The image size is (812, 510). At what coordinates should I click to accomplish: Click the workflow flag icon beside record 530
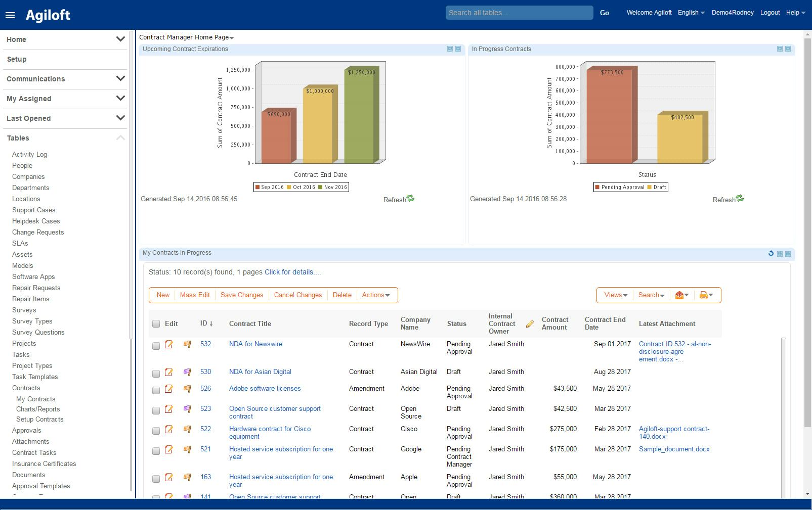[186, 372]
